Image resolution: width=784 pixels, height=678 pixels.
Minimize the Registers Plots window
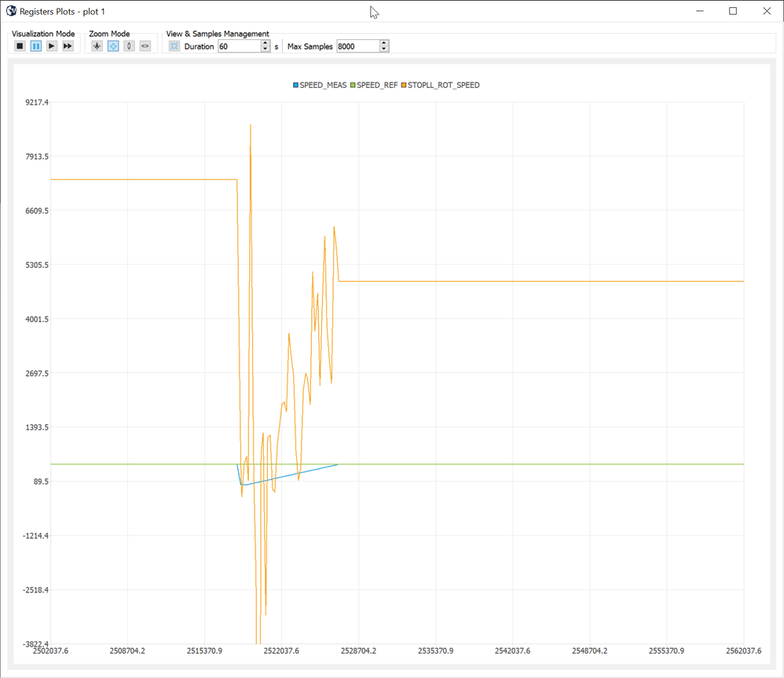(700, 11)
